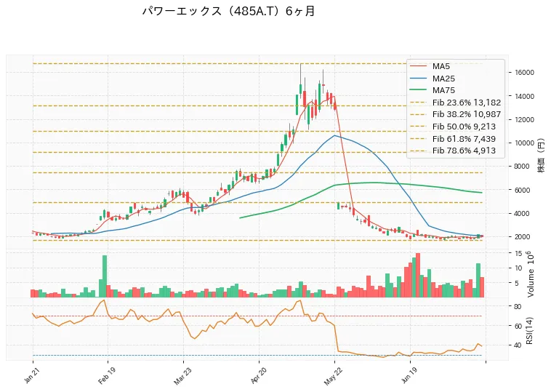Click the MA75 legend entry
This screenshot has height=392, width=551.
433,90
